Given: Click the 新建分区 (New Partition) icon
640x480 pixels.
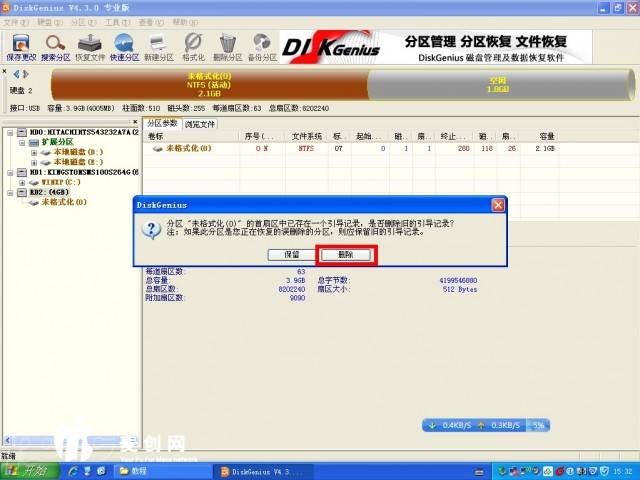Looking at the screenshot, I should click(158, 46).
